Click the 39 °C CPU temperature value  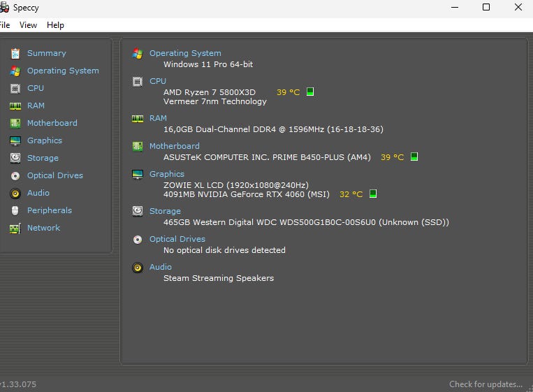tap(289, 92)
